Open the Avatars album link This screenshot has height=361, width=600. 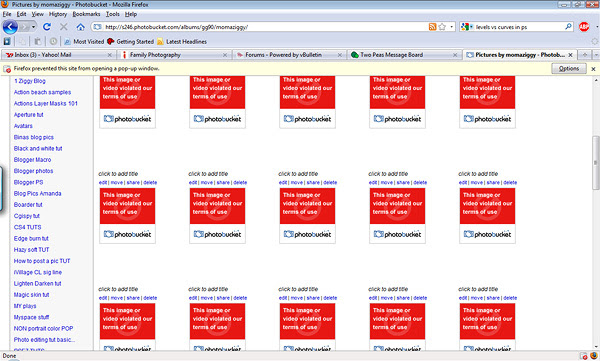tap(23, 126)
